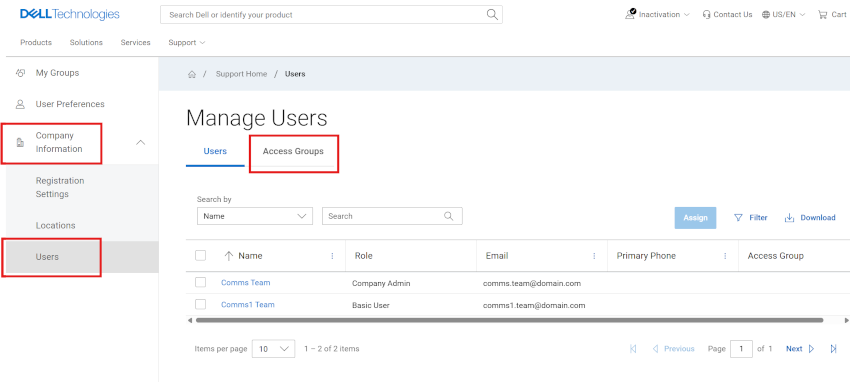Open the Solutions menu
This screenshot has width=850, height=382.
(86, 42)
